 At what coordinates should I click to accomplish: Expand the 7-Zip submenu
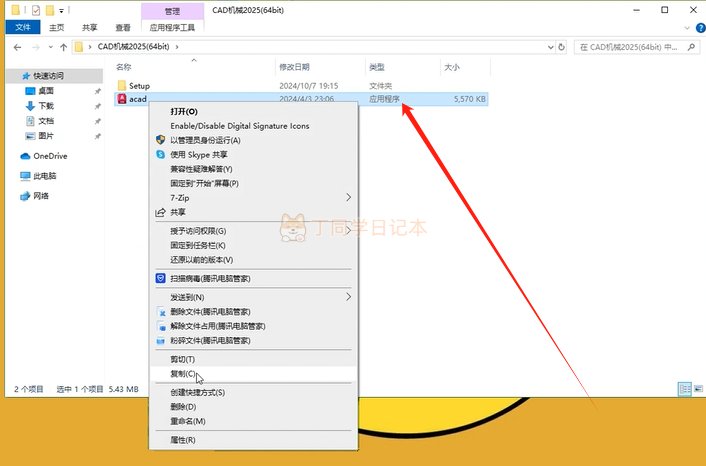(x=253, y=198)
